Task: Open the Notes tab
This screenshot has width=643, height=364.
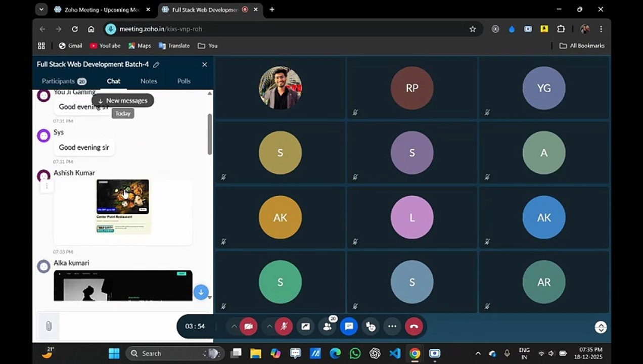Action: click(x=149, y=81)
